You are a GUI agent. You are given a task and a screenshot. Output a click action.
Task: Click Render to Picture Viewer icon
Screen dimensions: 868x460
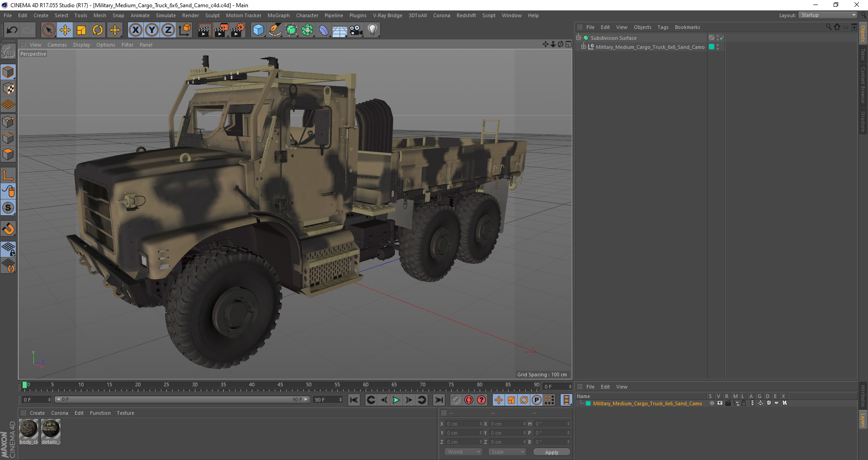[221, 30]
